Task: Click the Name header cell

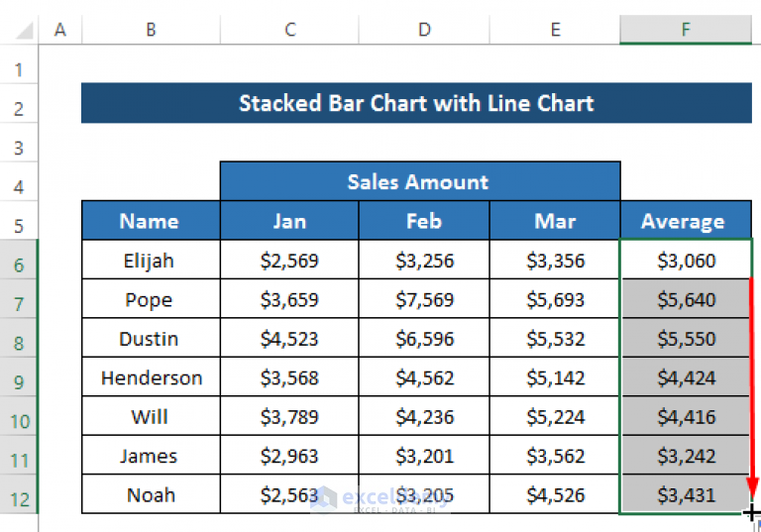Action: coord(150,221)
